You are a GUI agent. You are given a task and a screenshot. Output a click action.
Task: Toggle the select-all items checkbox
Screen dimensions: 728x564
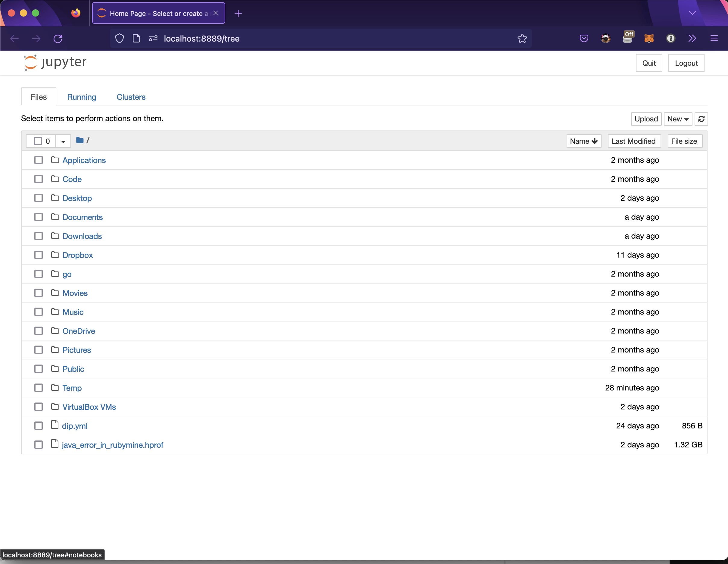coord(38,141)
